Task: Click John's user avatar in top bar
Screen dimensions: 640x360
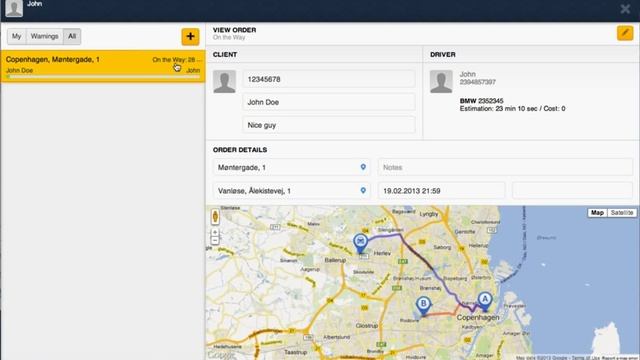Action: click(14, 9)
